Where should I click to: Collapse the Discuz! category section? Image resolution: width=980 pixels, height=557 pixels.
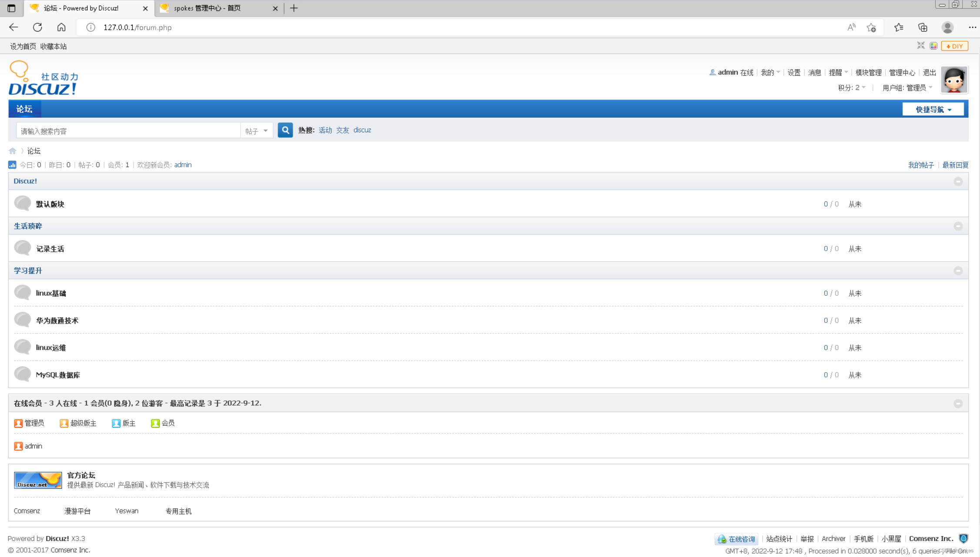958,181
